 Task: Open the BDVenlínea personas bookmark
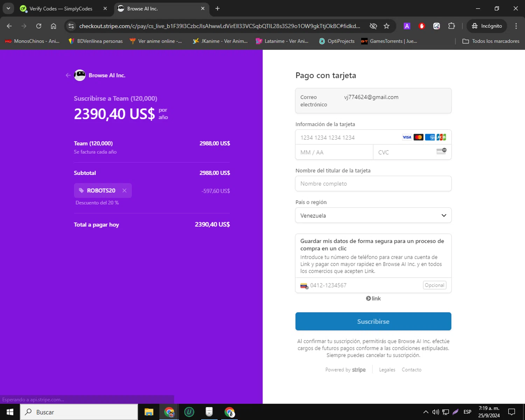point(96,41)
